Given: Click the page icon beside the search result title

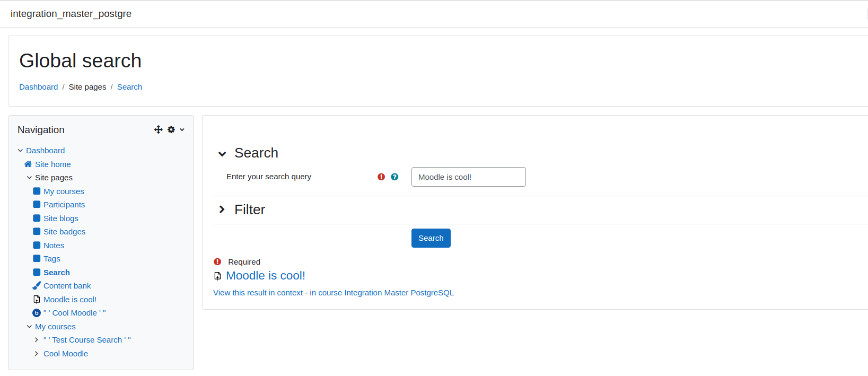Looking at the screenshot, I should pos(217,276).
